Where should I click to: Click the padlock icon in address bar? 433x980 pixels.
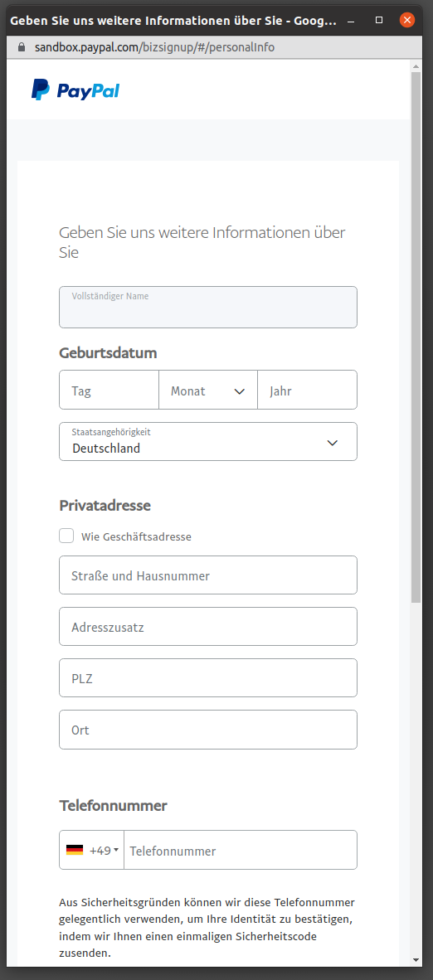22,47
